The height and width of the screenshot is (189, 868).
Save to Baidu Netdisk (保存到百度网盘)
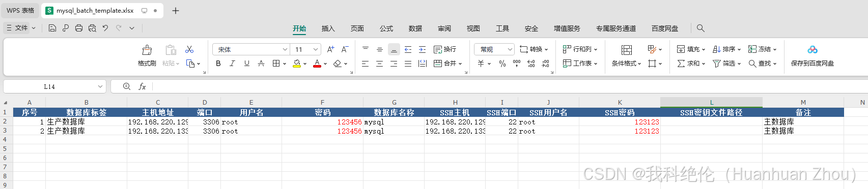(x=813, y=56)
